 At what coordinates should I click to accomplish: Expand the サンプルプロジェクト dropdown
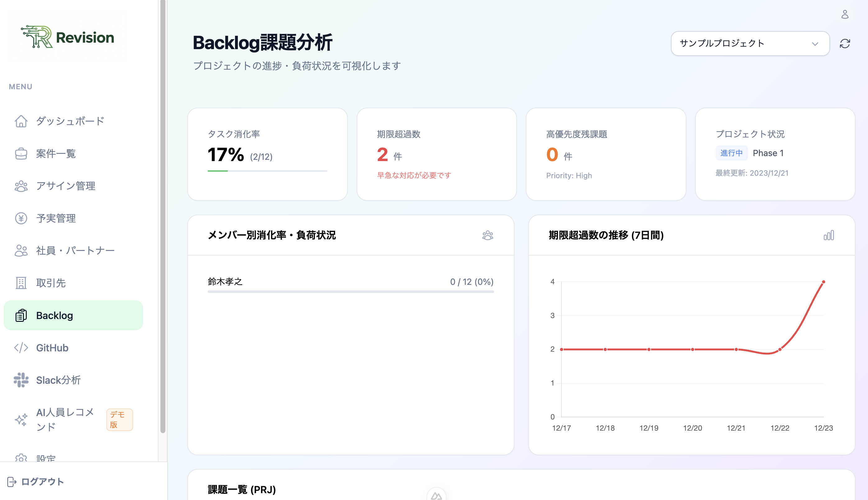click(x=750, y=43)
